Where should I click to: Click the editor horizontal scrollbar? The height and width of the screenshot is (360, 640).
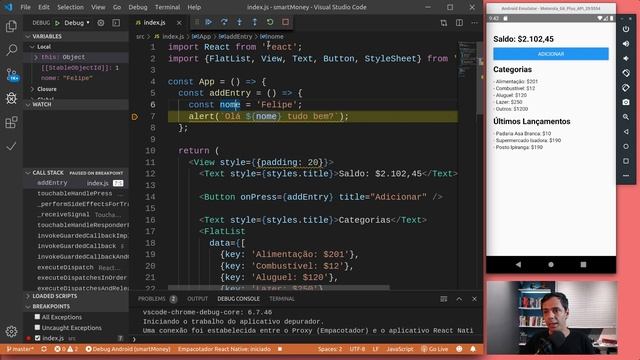(x=279, y=287)
